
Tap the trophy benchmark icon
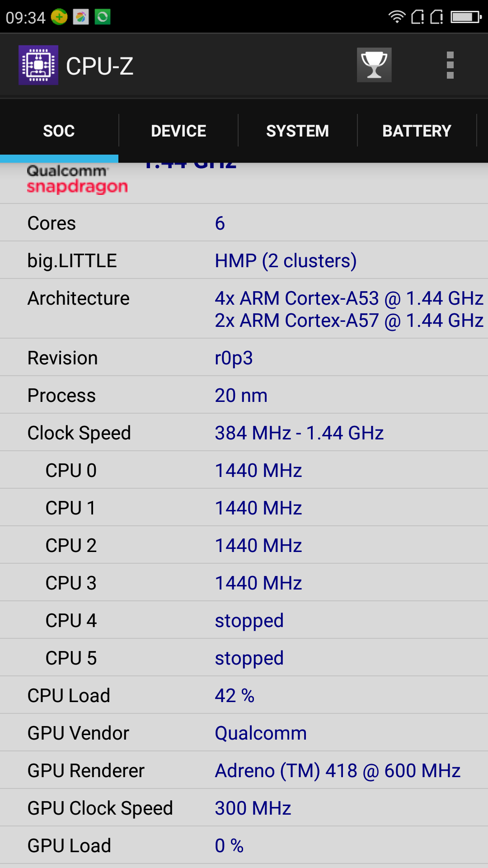(x=374, y=65)
